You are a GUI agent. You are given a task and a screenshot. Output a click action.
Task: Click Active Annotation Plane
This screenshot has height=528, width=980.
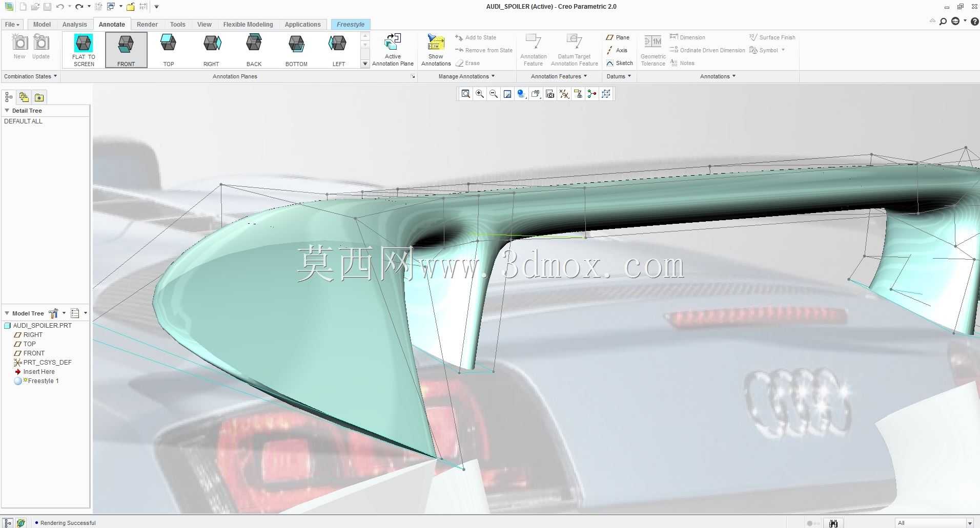click(393, 50)
